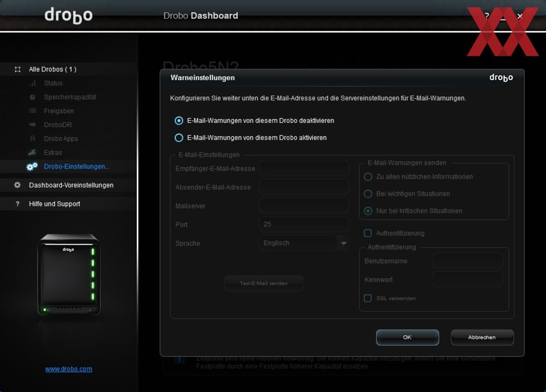Image resolution: width=546 pixels, height=392 pixels.
Task: Check the SSL verwenden checkbox
Action: click(368, 298)
